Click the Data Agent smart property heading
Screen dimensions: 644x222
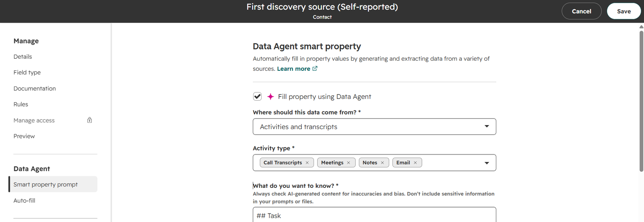point(307,46)
